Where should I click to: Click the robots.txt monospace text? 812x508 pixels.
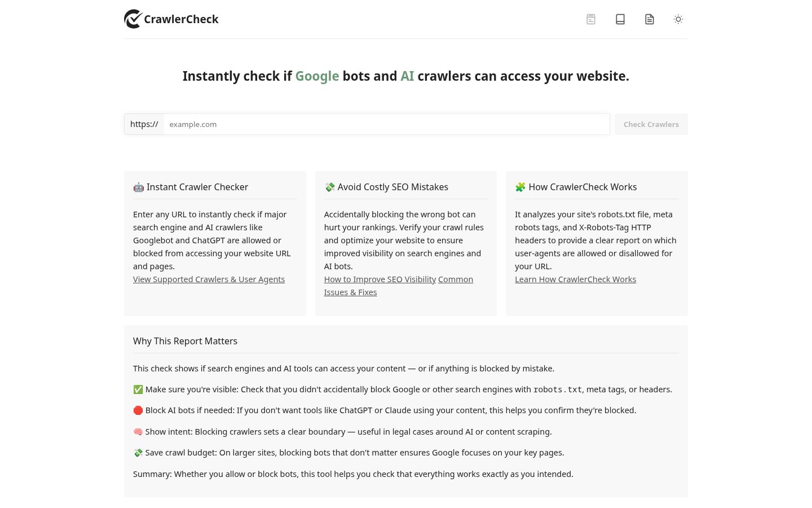(x=558, y=389)
